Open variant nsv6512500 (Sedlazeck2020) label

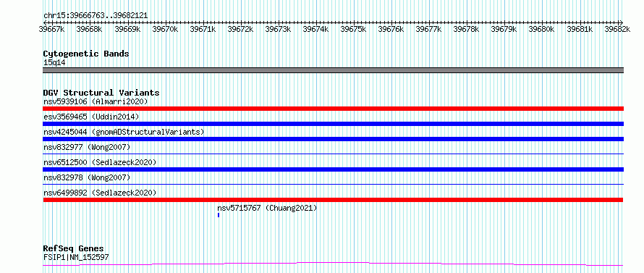100,162
